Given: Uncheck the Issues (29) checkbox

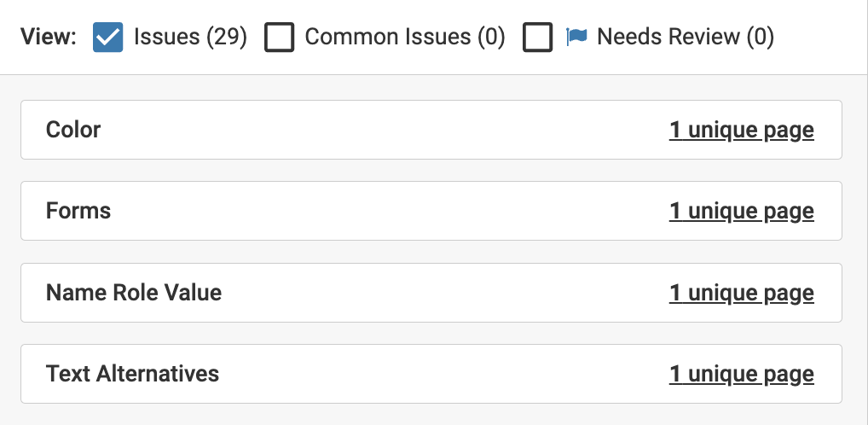Looking at the screenshot, I should [x=108, y=38].
